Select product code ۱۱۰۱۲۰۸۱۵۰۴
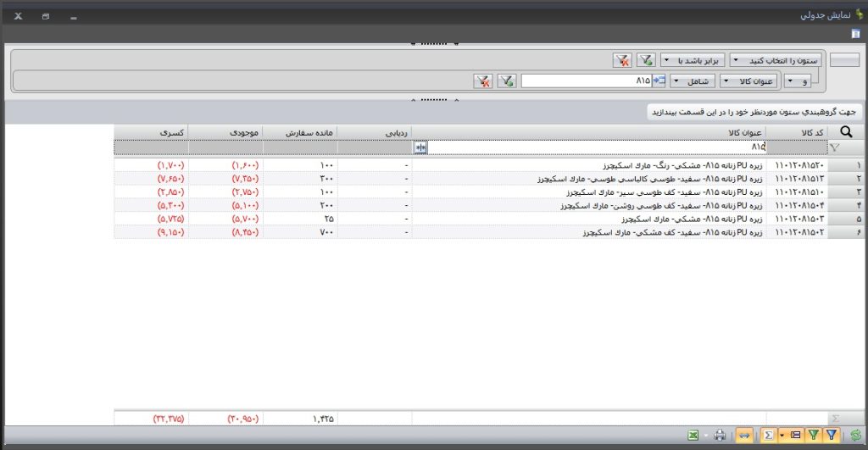Screen dimensions: 868x450 pos(799,205)
